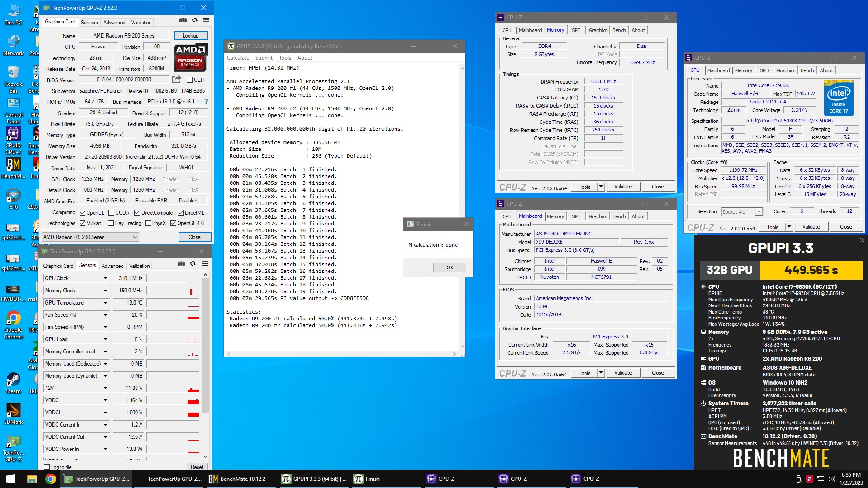Image resolution: width=868 pixels, height=488 pixels.
Task: Click the refresh icon in top GPU-Z window
Action: tap(194, 20)
